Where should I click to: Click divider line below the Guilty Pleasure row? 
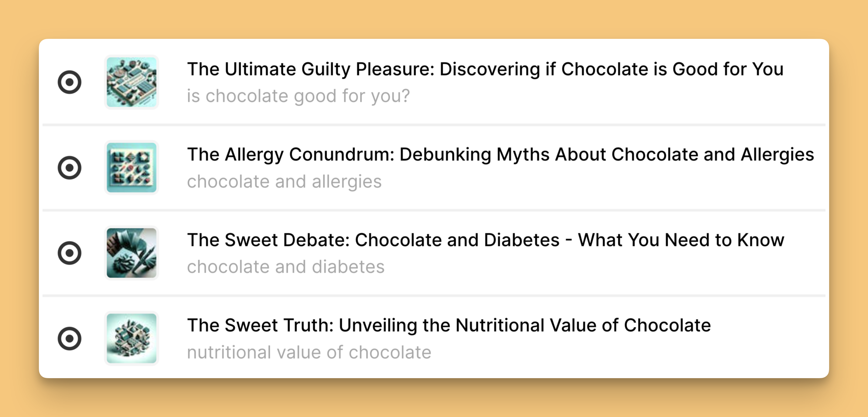point(434,125)
